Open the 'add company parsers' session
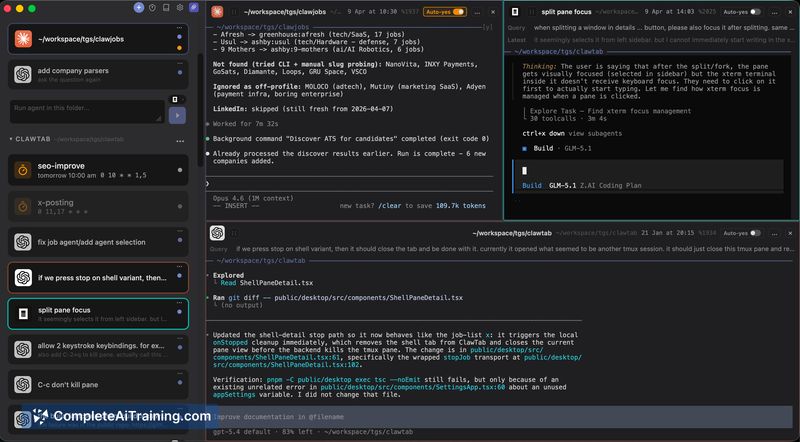 coord(97,74)
